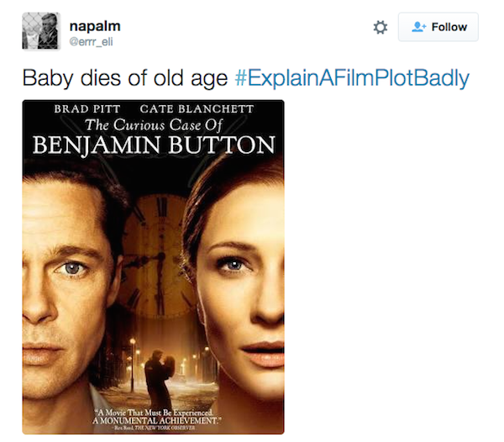
Task: Click the clock face in the poster
Action: 160,252
